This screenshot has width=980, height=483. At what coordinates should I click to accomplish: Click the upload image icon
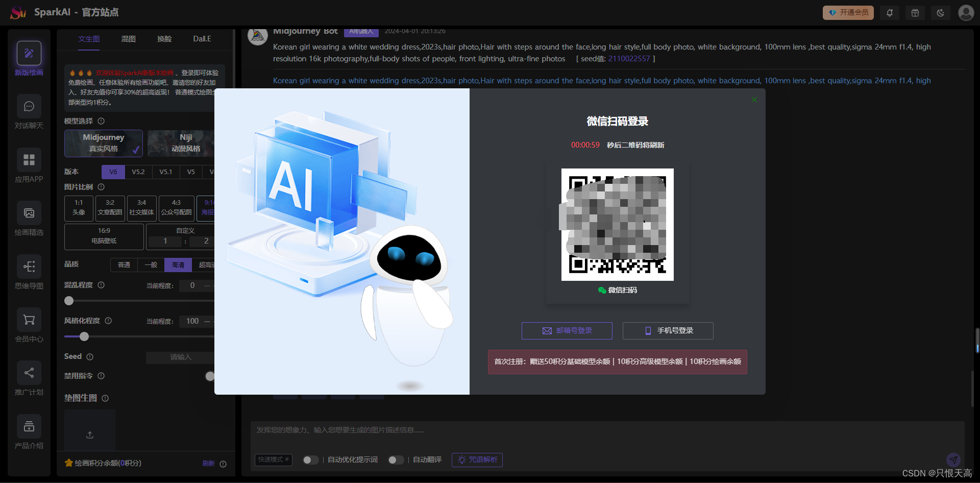90,435
